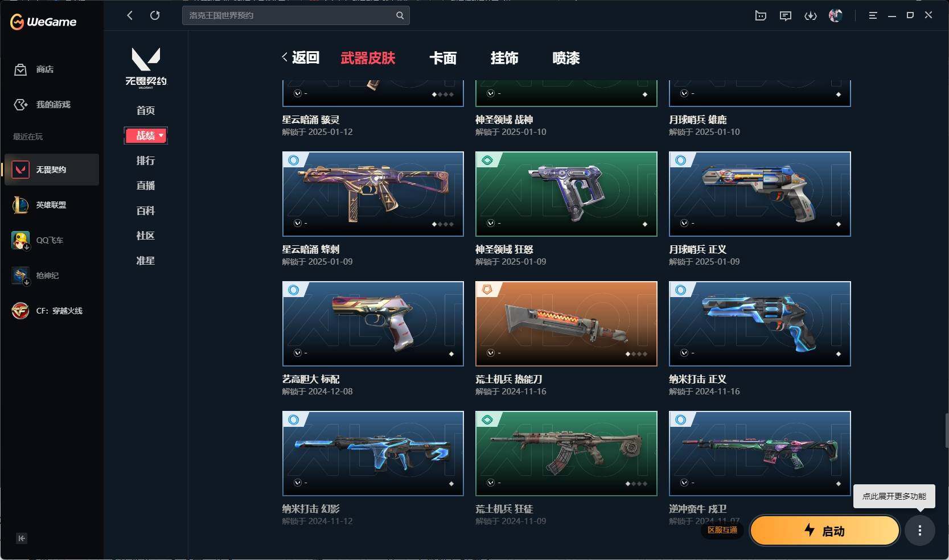Select the QQ飞车 game icon

(x=20, y=240)
